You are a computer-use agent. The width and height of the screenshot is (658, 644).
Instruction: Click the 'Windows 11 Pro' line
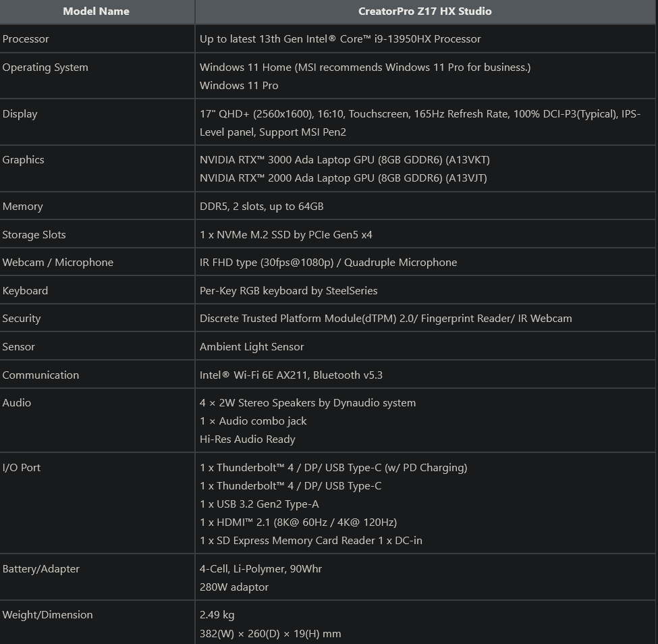tap(239, 86)
